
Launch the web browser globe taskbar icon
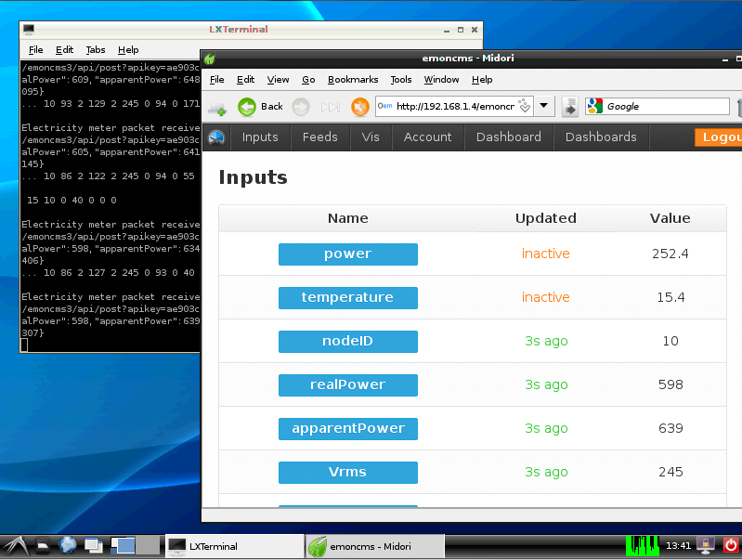tap(67, 545)
